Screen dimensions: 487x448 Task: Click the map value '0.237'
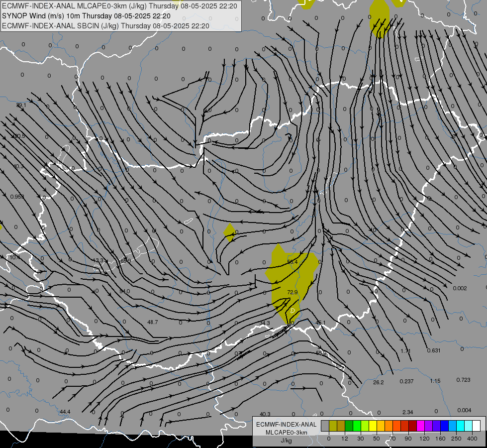(406, 381)
